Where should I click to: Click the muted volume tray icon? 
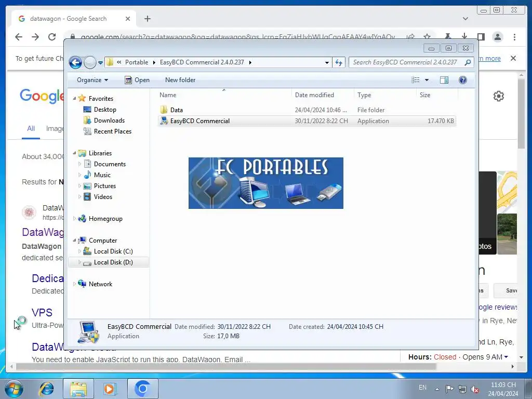(475, 389)
